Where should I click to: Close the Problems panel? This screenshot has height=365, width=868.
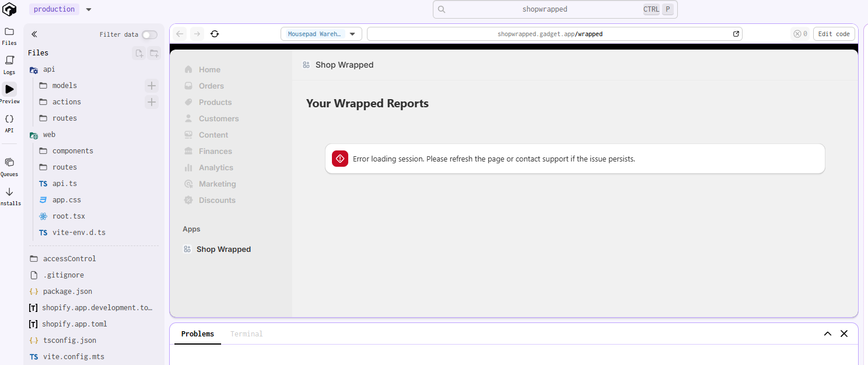(844, 334)
